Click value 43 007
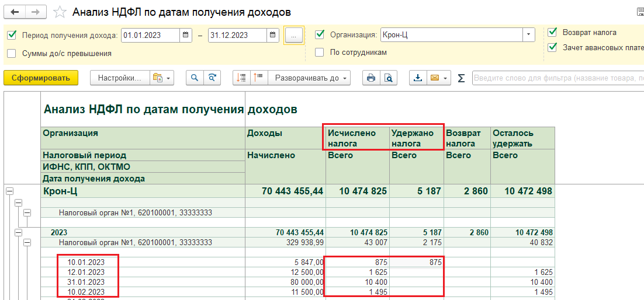 tap(376, 243)
